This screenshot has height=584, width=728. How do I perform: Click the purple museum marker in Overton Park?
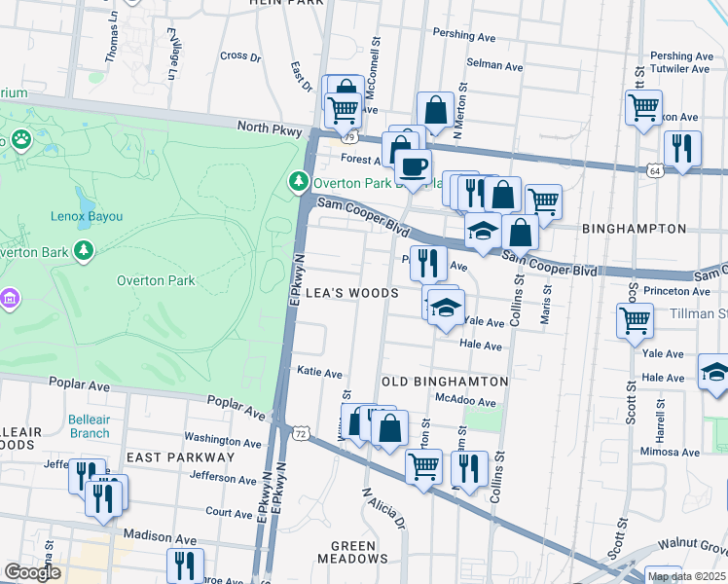click(10, 299)
